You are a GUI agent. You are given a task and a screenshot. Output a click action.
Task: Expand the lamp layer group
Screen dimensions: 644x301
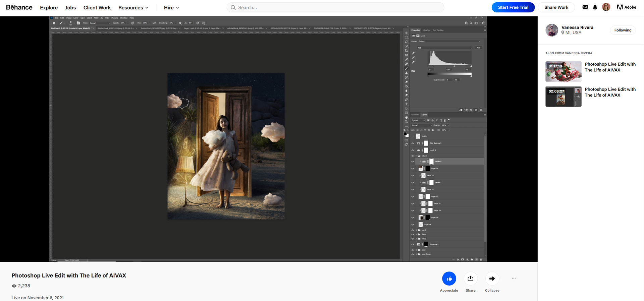pos(416,234)
